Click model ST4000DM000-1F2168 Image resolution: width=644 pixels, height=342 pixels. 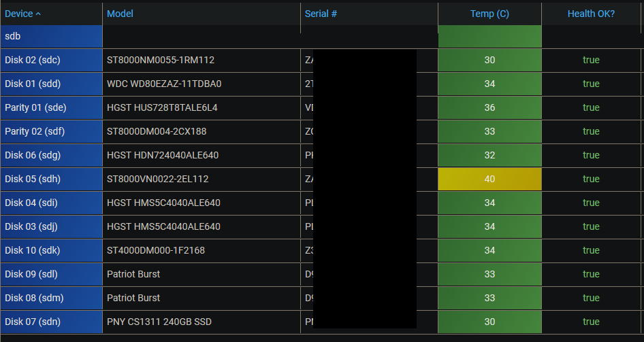tap(156, 250)
